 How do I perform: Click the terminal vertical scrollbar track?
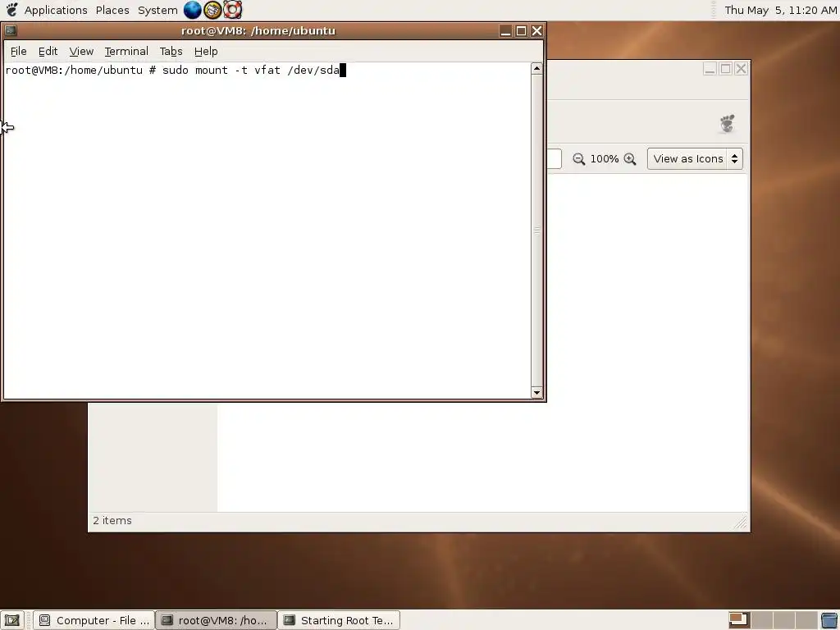click(536, 231)
